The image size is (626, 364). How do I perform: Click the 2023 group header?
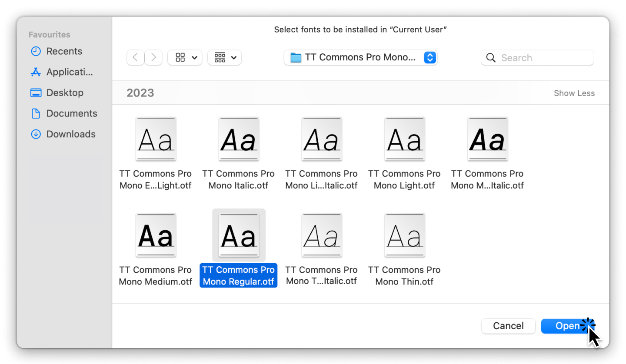[x=140, y=93]
